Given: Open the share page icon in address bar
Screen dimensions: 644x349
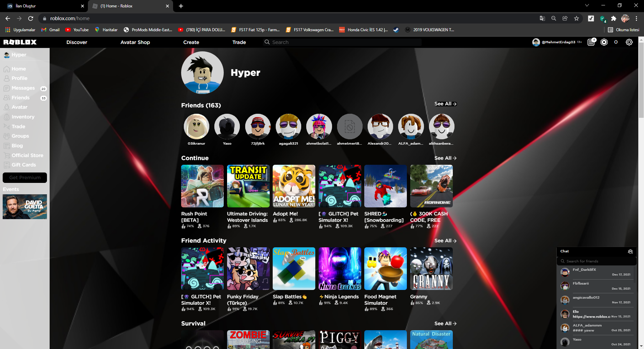Looking at the screenshot, I should (x=565, y=18).
